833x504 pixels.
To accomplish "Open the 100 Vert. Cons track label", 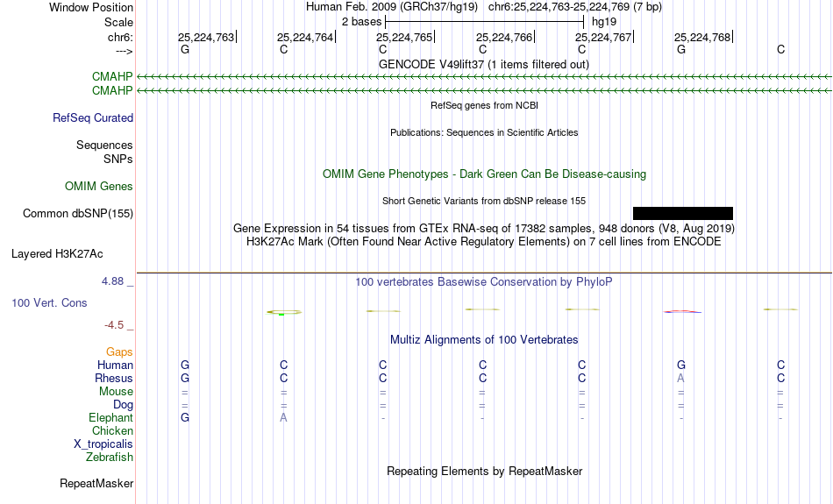I will (49, 302).
